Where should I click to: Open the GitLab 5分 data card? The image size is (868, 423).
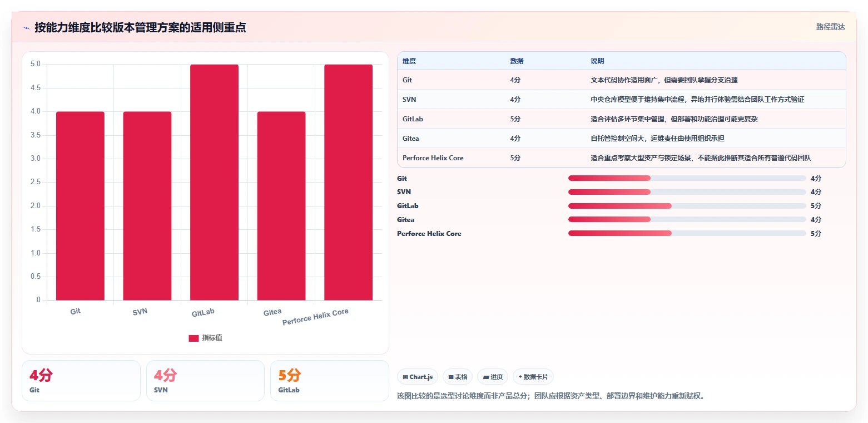(330, 381)
